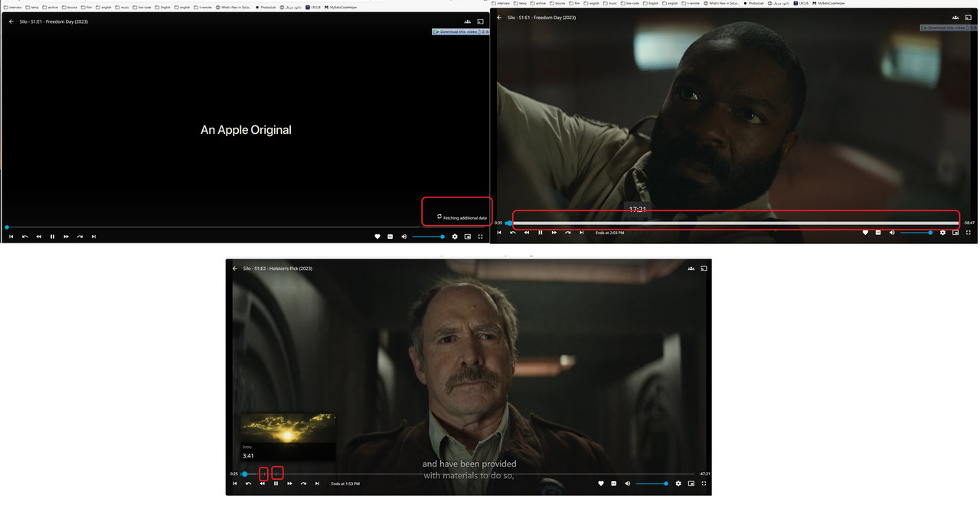Mute audio in the Apple Original player
This screenshot has width=980, height=505.
[x=404, y=236]
